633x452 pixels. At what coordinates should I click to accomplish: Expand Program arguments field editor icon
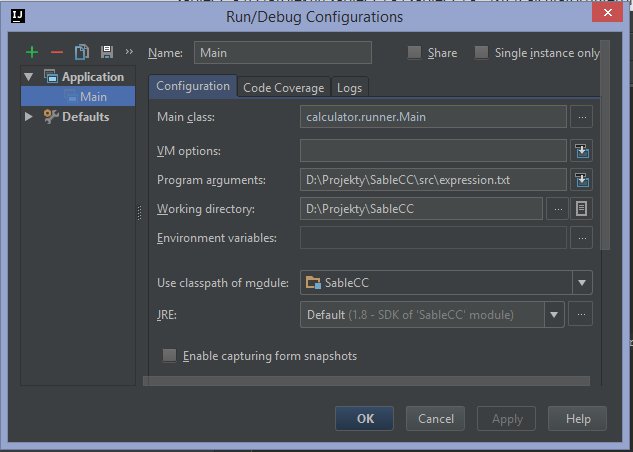pos(581,180)
